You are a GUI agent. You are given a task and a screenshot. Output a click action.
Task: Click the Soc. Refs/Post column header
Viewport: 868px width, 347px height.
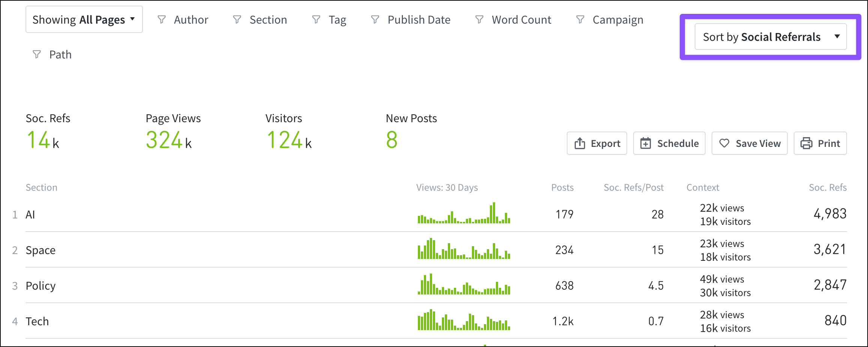click(x=634, y=187)
